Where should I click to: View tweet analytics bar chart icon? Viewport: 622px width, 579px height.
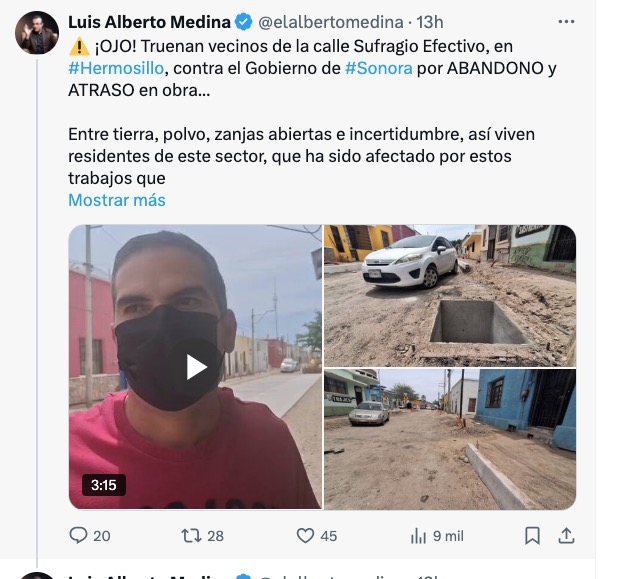point(418,536)
